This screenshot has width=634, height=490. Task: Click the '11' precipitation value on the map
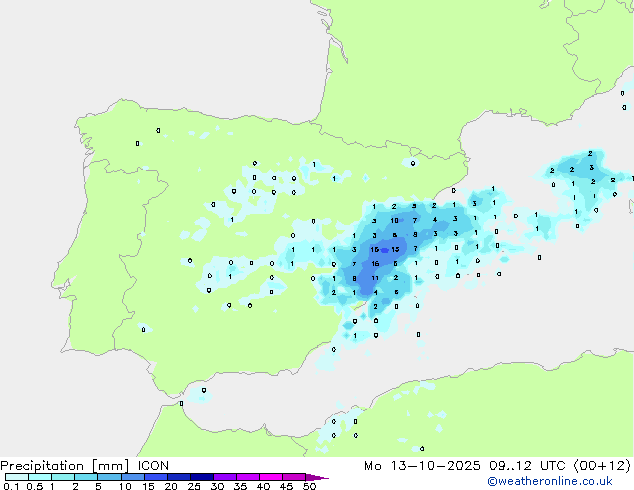[x=375, y=278]
